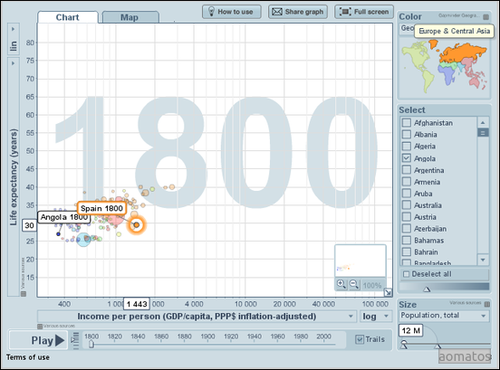Screen dimensions: 500x370
Task: Check the Aruba checkbox
Action: point(406,193)
